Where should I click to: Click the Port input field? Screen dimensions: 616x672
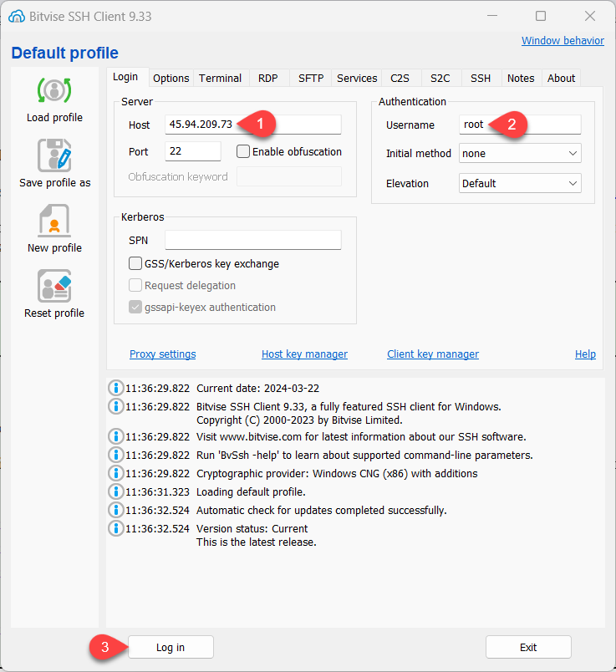click(x=193, y=151)
